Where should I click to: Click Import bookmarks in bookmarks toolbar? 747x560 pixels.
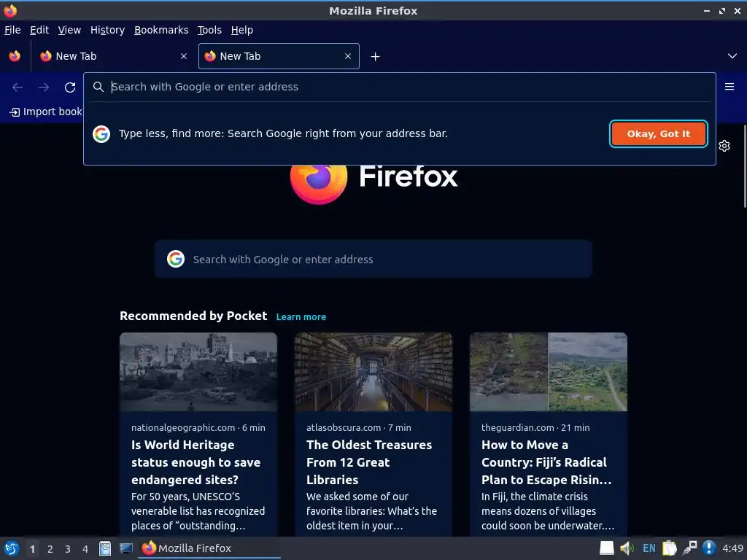(x=46, y=112)
